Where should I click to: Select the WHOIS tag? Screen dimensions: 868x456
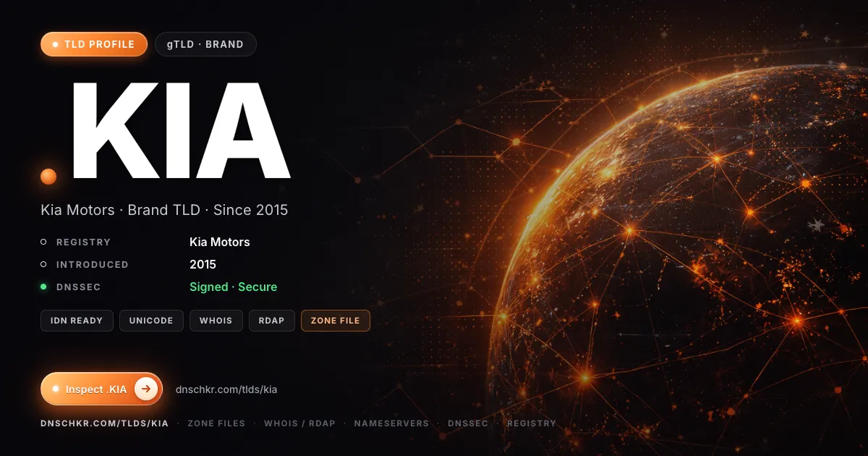pos(216,320)
